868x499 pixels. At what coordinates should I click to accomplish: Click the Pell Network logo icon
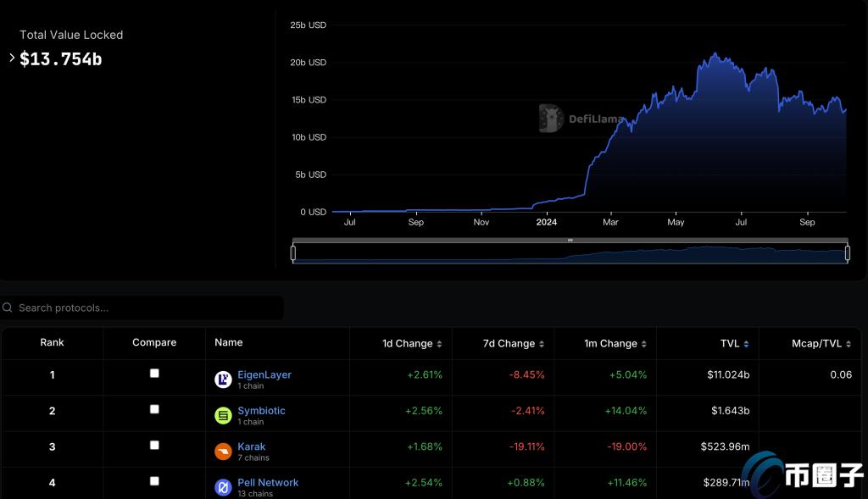point(223,487)
